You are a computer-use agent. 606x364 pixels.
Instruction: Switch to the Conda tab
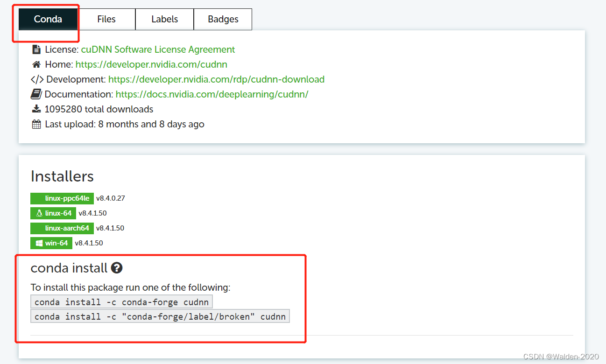tap(48, 19)
